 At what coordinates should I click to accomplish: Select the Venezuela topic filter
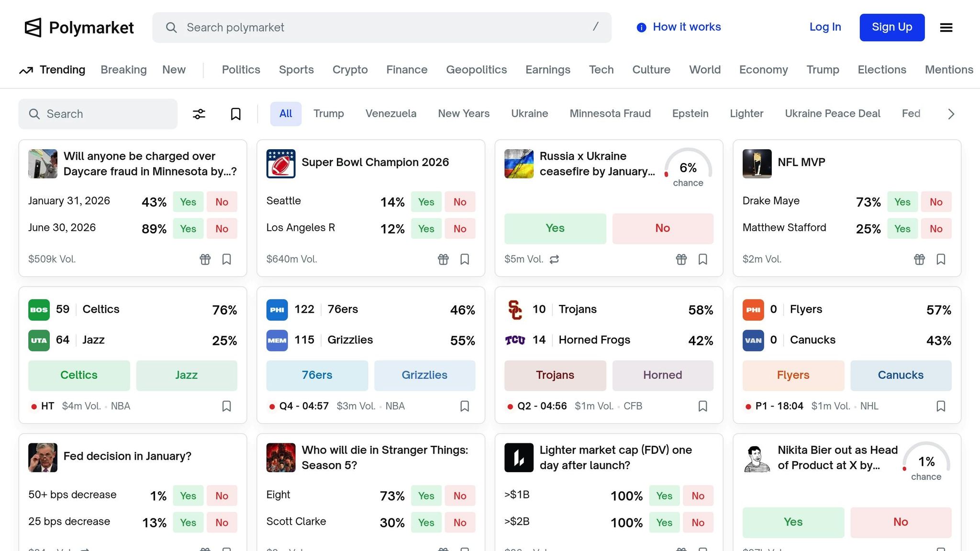(x=390, y=114)
